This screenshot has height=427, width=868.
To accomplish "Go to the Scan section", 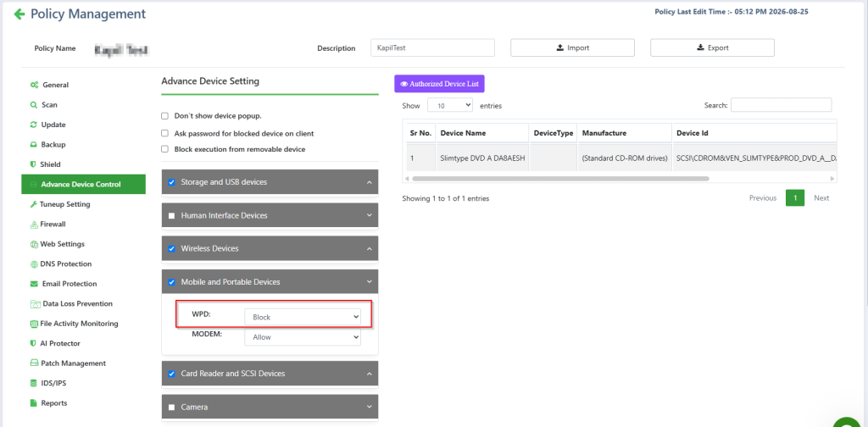I will [x=49, y=104].
